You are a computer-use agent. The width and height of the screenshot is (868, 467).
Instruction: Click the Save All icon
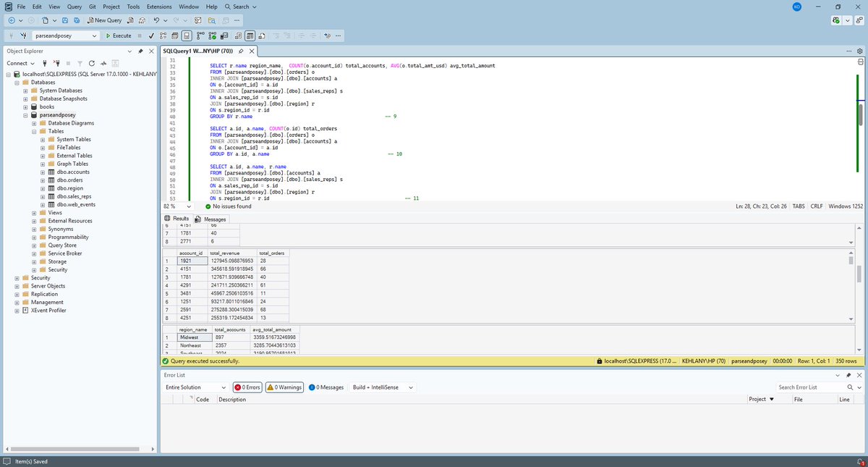tap(77, 20)
